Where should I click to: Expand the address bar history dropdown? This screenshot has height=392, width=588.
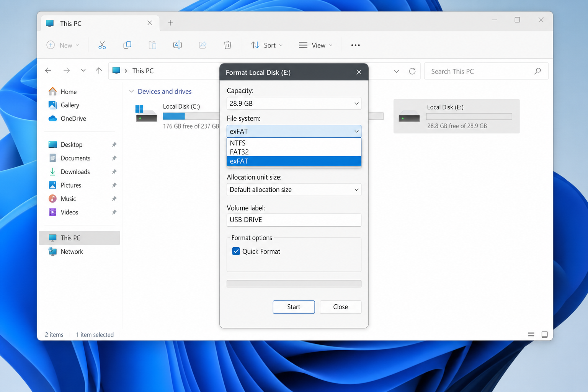coord(397,71)
